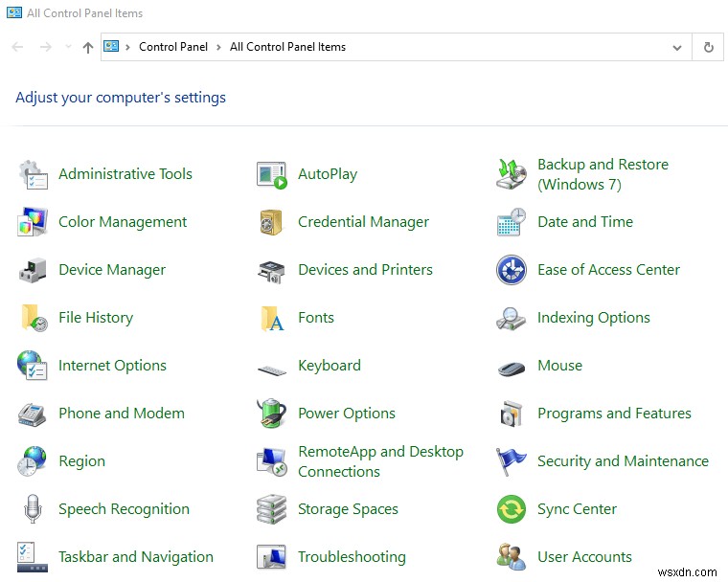Open the Region globe-clock icon
This screenshot has width=728, height=582.
(32, 460)
